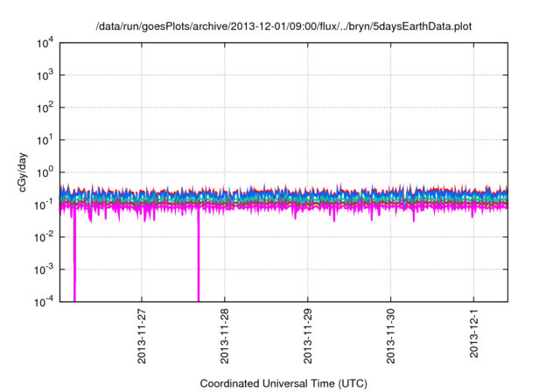Image resolution: width=560 pixels, height=392 pixels.
Task: Click the plot file path title
Action: (x=283, y=26)
